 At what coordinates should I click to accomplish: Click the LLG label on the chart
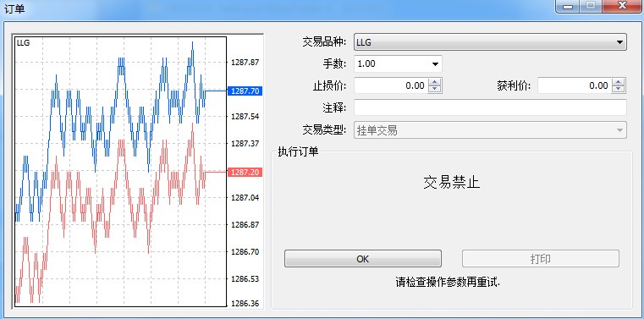click(23, 42)
